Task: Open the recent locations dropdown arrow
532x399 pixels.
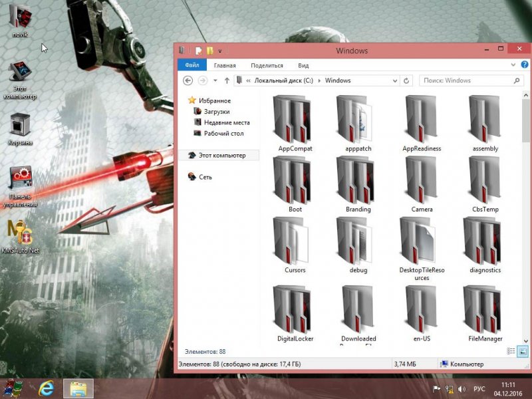Action: coord(215,80)
